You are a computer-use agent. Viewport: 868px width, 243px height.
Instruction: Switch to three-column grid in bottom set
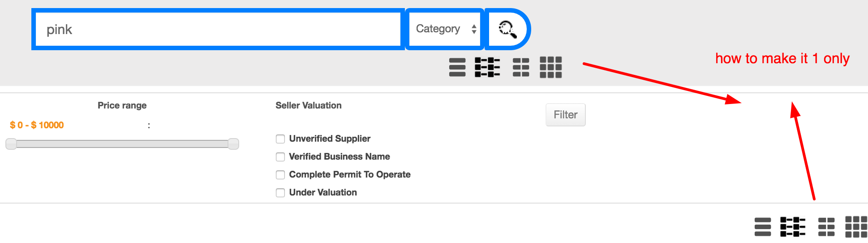(x=856, y=227)
